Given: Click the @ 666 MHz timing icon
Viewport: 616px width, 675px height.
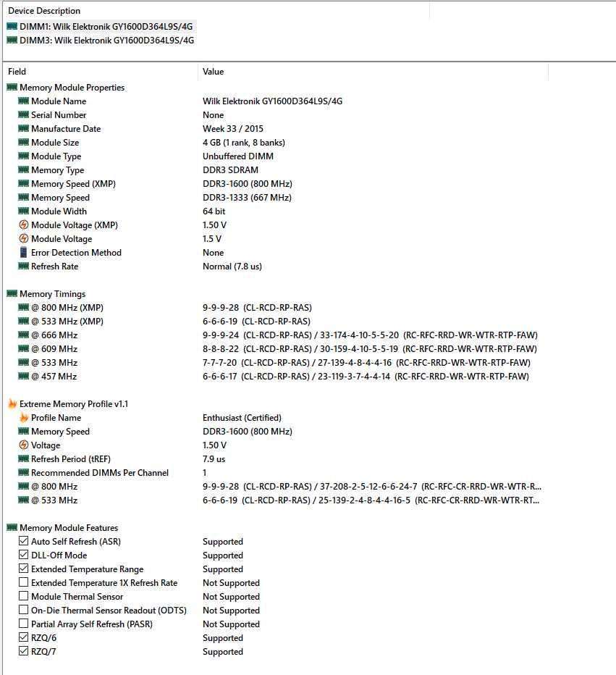Looking at the screenshot, I should [24, 335].
